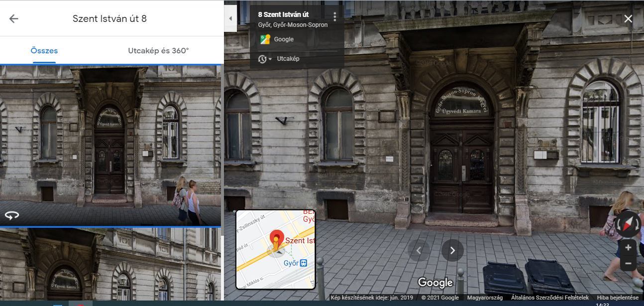
Task: Go to the next Street View position
Action: 452,251
